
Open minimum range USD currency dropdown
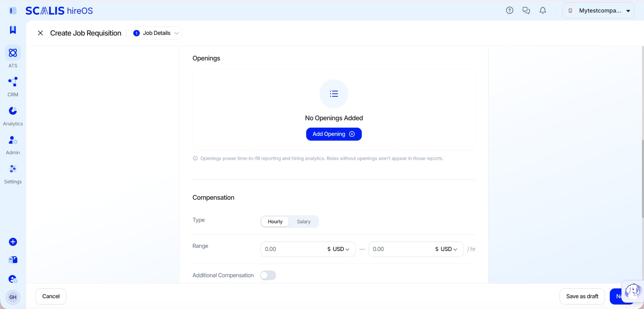point(338,249)
